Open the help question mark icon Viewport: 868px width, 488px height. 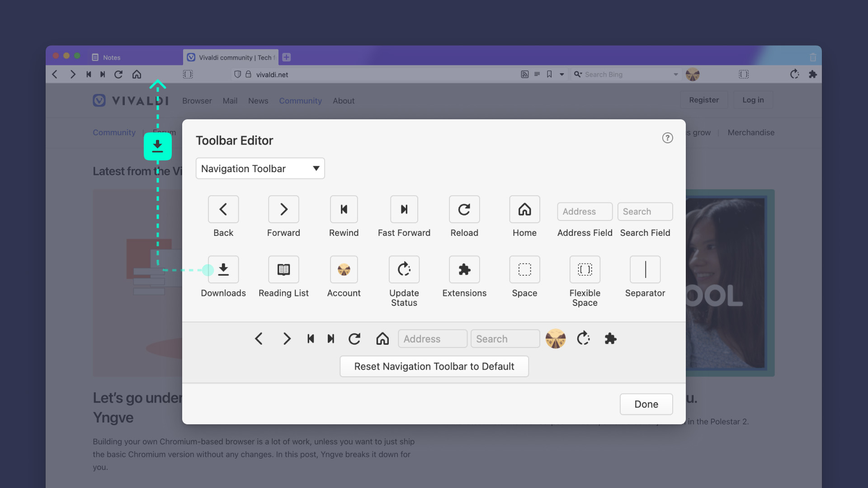tap(667, 138)
